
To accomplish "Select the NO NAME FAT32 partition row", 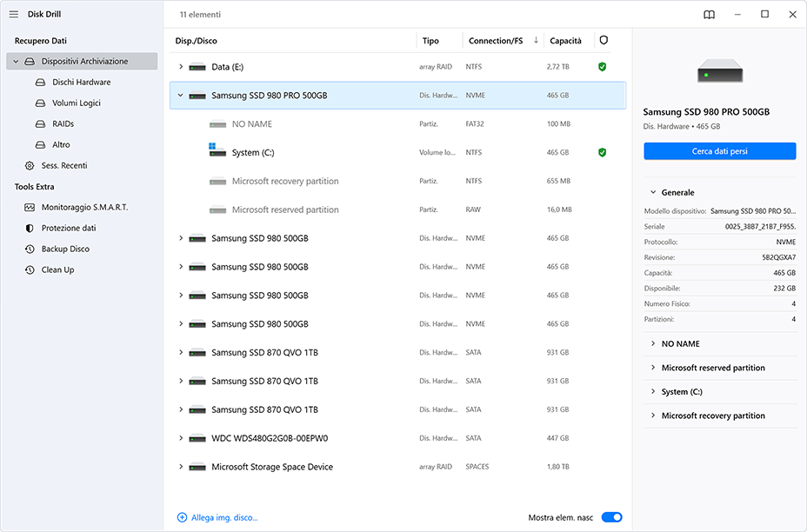I will pos(397,124).
